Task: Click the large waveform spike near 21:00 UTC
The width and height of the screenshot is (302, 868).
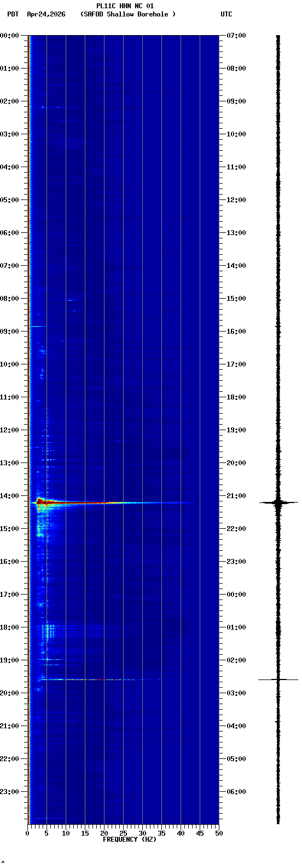Action: pyautogui.click(x=278, y=502)
